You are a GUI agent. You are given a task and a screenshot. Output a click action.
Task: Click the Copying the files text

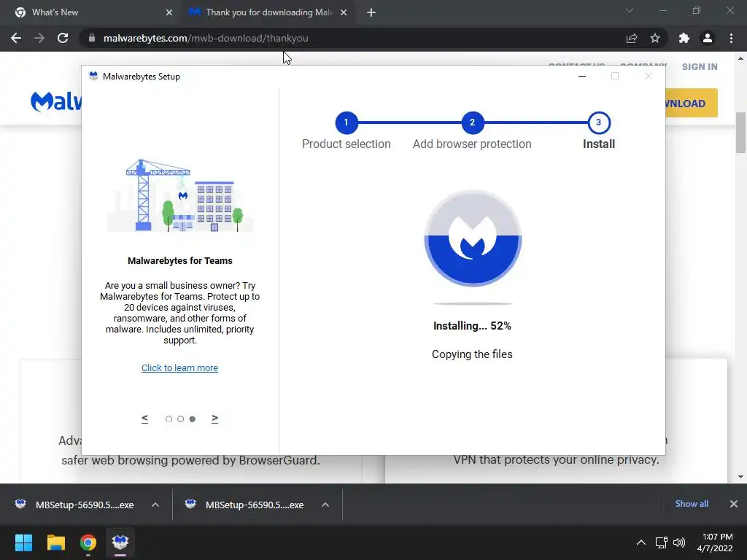point(472,354)
